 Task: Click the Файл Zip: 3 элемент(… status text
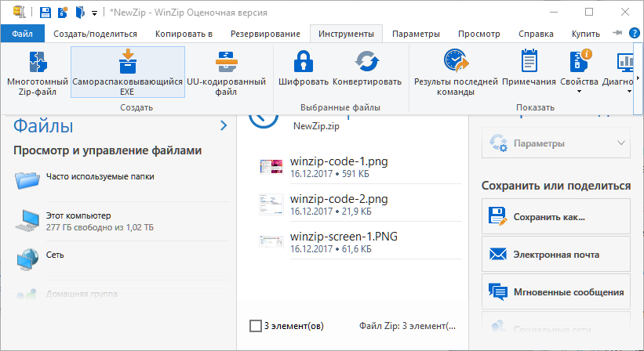[407, 326]
